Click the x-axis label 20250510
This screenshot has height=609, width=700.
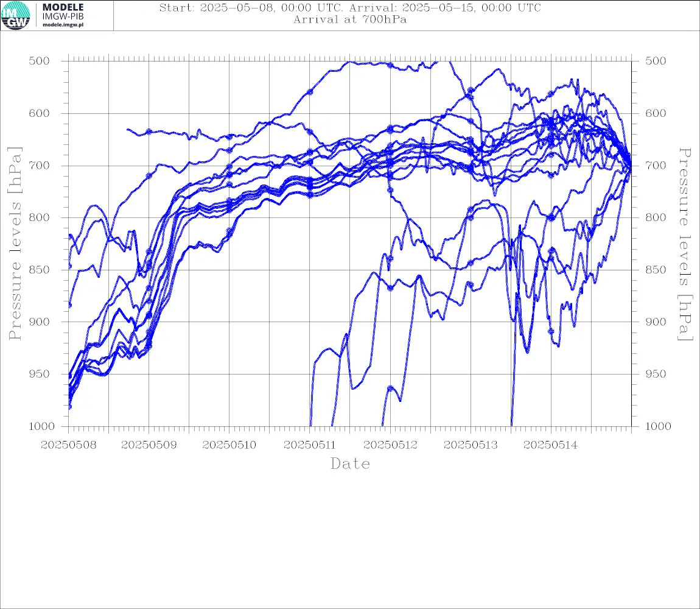coord(229,445)
